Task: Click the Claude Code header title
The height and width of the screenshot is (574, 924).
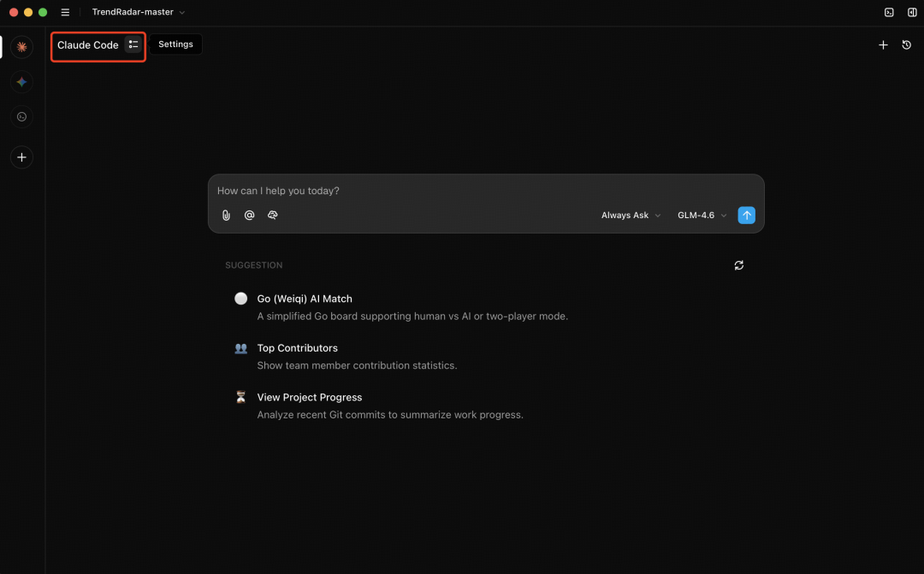Action: coord(88,45)
